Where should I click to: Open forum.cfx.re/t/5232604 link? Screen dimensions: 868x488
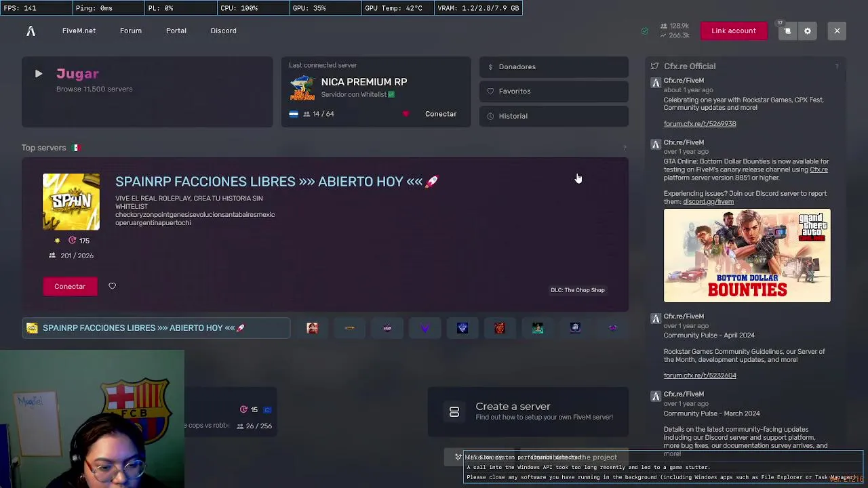[x=700, y=375]
